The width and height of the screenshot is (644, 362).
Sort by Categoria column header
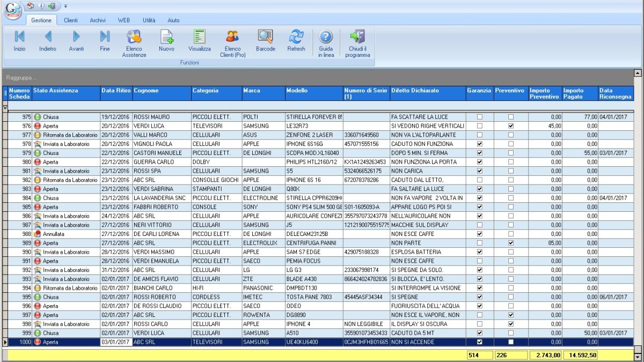pyautogui.click(x=217, y=93)
